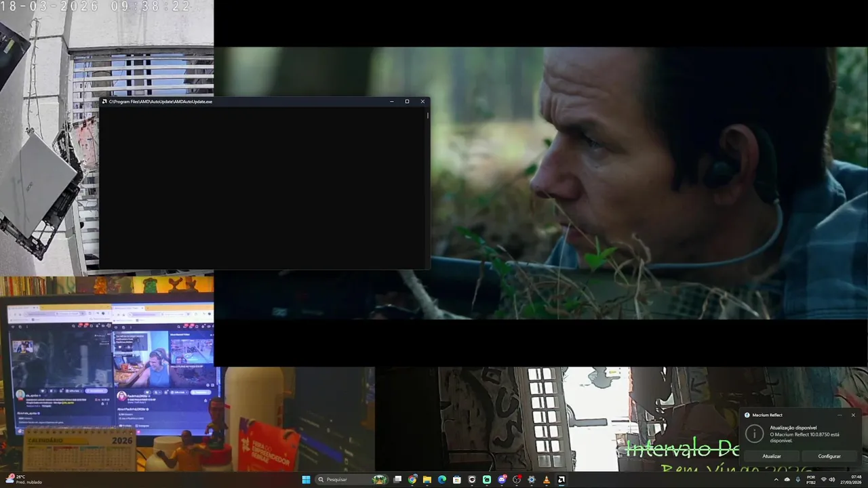Open VLC media player from the taskbar
This screenshot has height=488, width=868.
[547, 479]
